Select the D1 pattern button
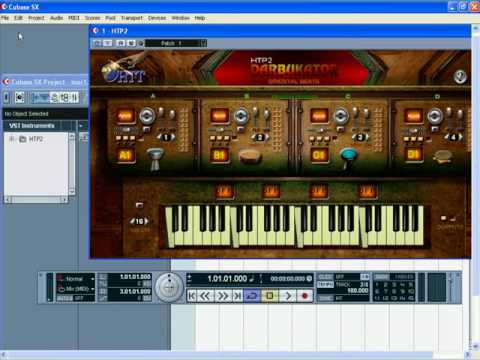This screenshot has height=360, width=480. [413, 155]
